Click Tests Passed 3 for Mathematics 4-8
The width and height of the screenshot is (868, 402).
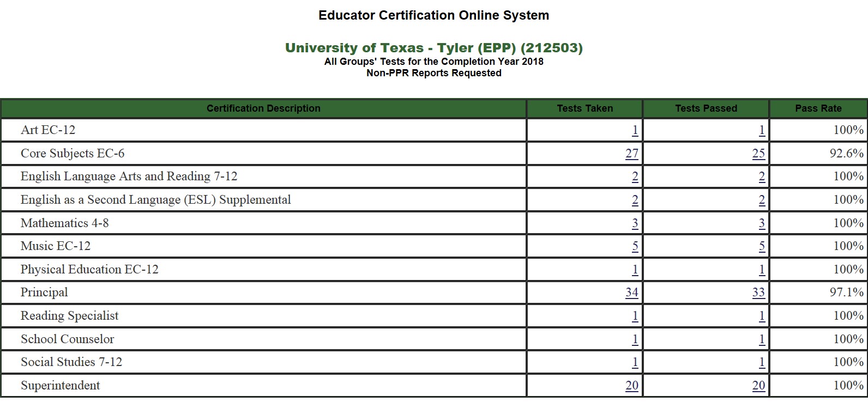pyautogui.click(x=762, y=223)
